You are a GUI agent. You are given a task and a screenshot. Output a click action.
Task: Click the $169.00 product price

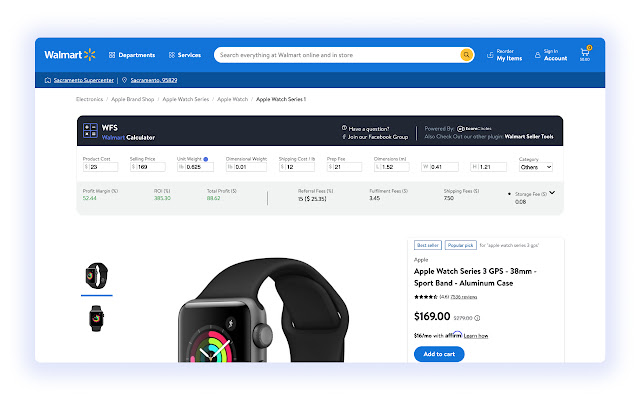point(432,316)
